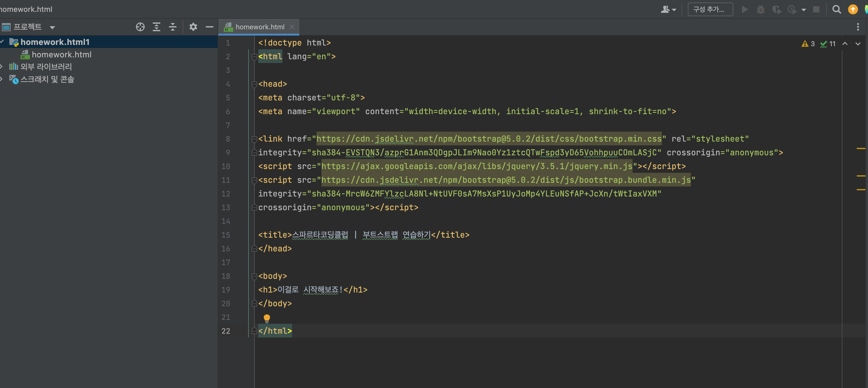Click the first warning stripe mark on scrollbar

click(x=861, y=148)
